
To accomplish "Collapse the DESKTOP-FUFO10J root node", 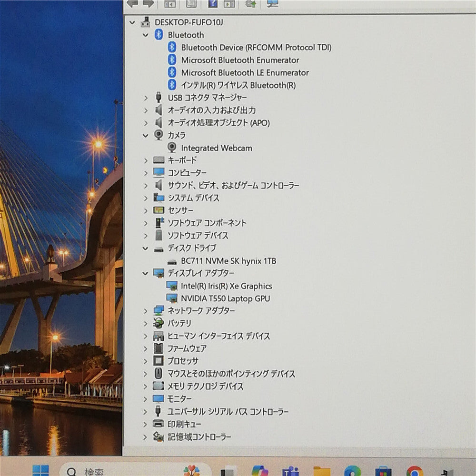I will coord(132,22).
